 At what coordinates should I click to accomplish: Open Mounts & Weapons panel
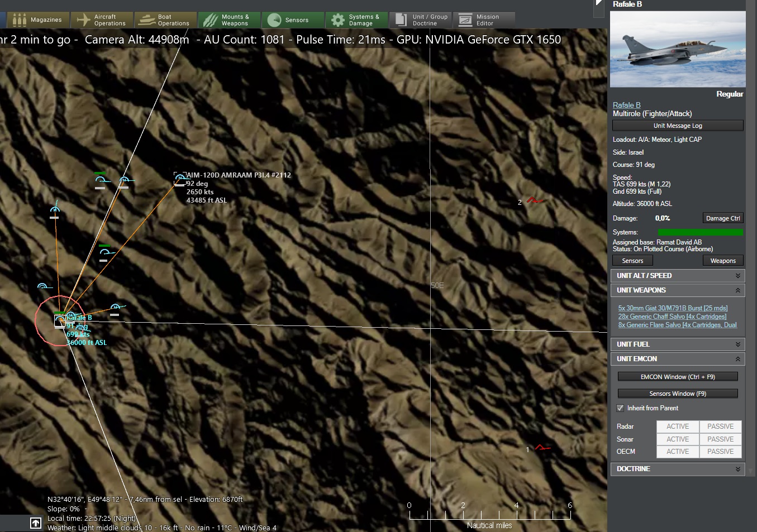pyautogui.click(x=229, y=20)
